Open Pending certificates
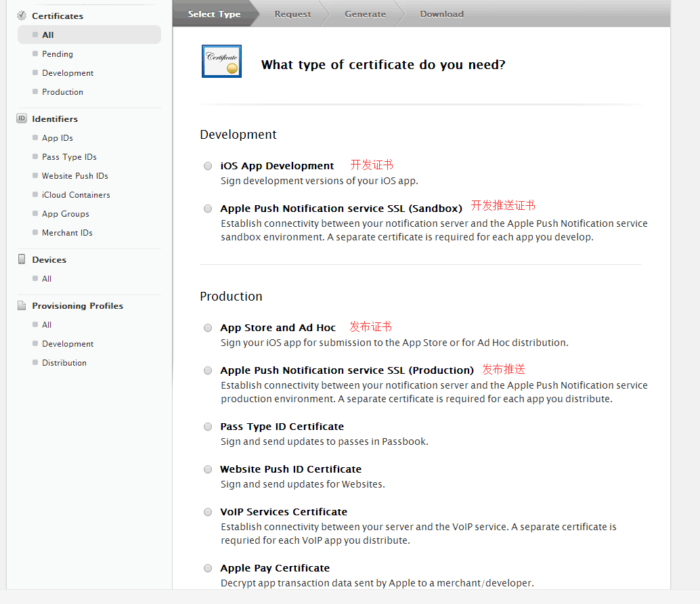 point(57,54)
